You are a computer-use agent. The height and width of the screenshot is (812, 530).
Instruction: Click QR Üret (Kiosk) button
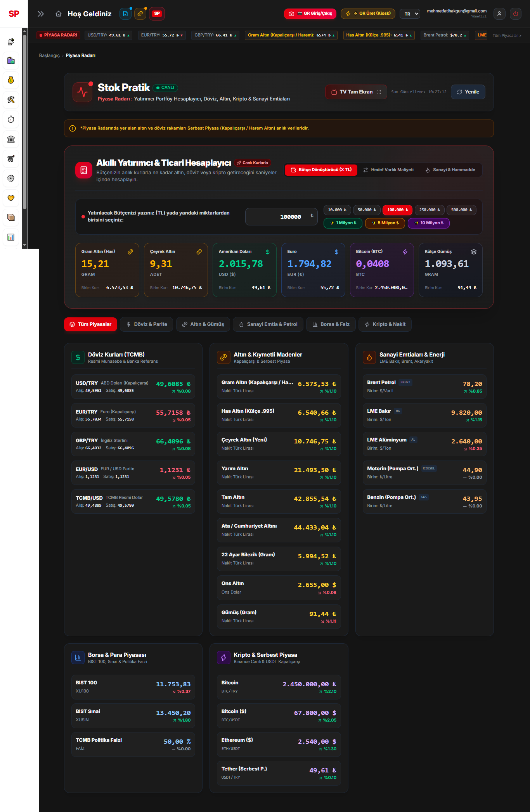point(368,14)
